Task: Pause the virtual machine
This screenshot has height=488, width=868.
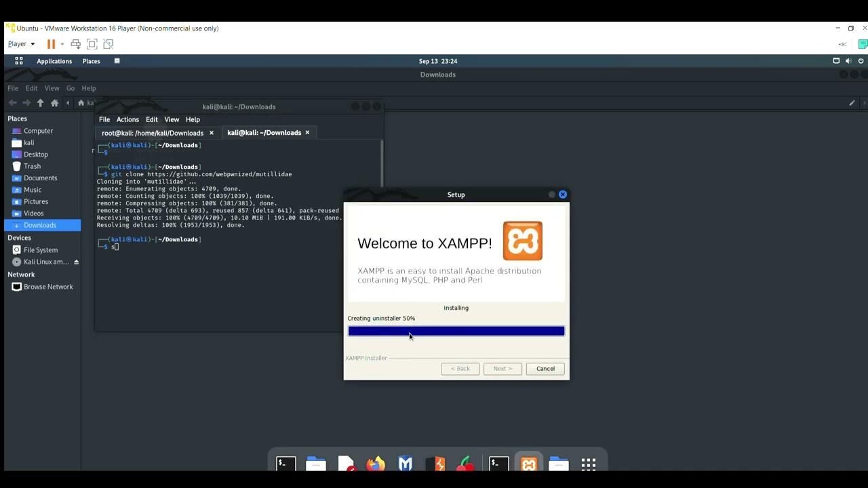Action: point(51,44)
